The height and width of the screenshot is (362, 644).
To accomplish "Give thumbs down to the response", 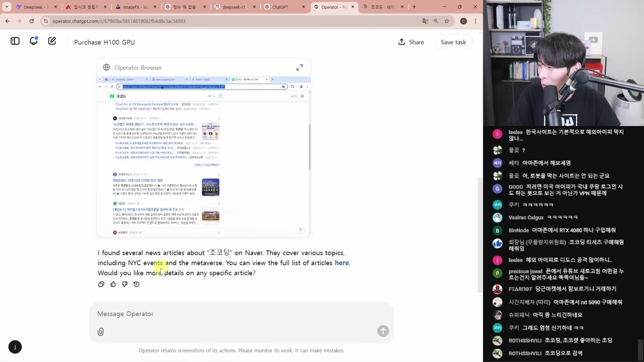I will [125, 284].
